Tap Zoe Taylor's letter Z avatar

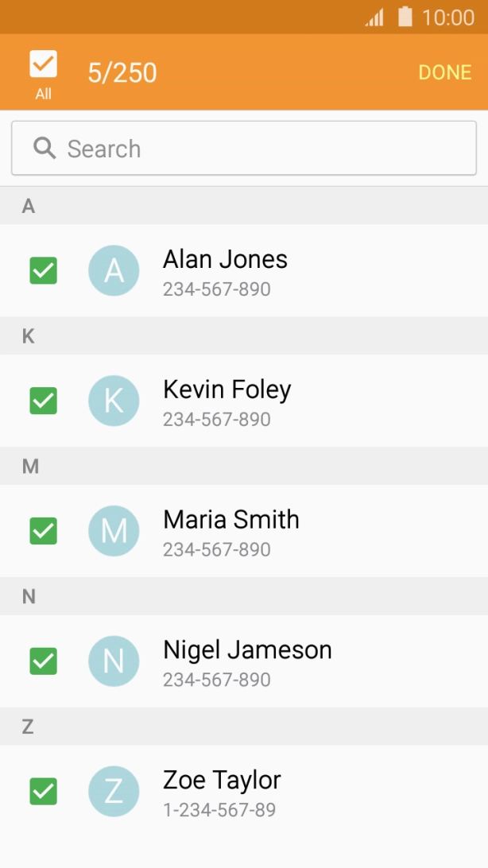point(114,792)
